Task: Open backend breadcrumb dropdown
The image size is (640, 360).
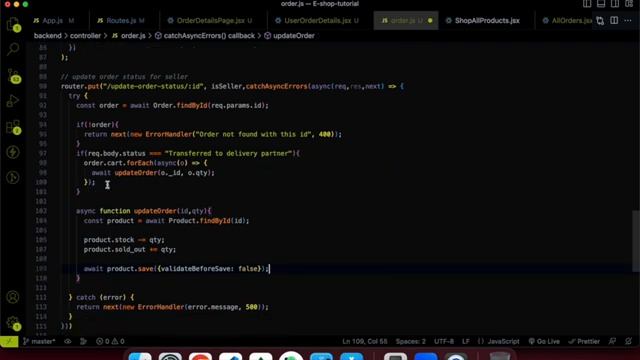Action: coord(48,36)
